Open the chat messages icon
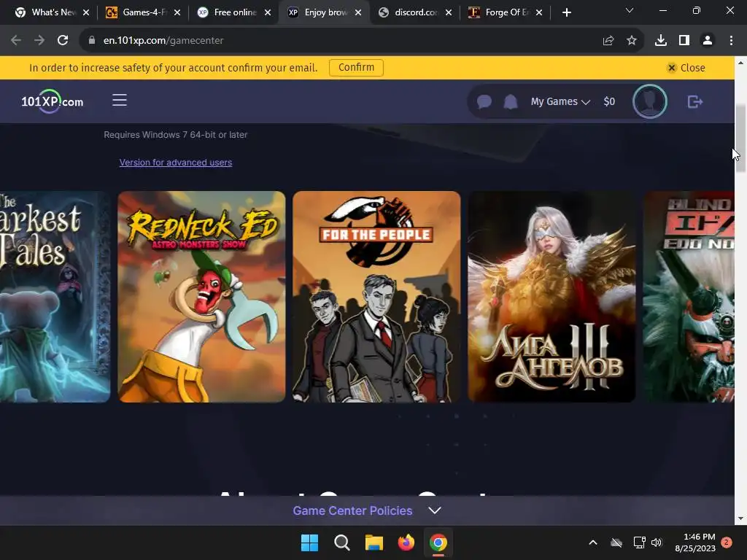The width and height of the screenshot is (747, 560). (484, 101)
